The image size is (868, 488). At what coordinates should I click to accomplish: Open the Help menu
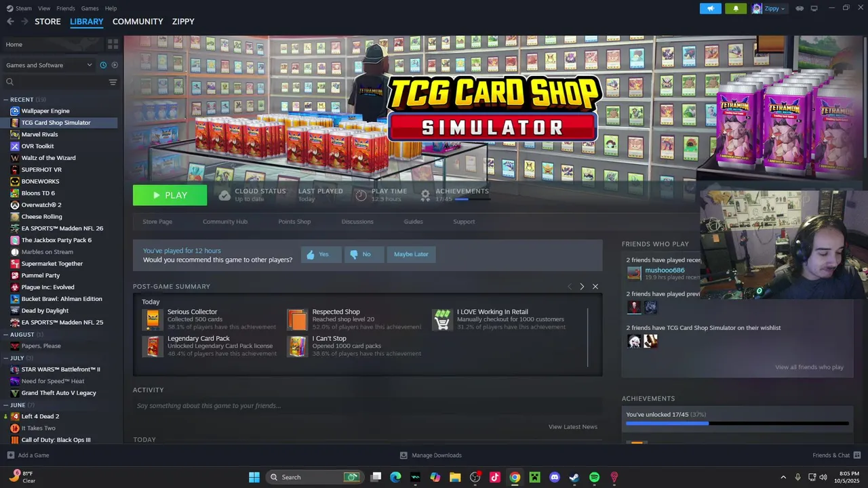point(111,8)
